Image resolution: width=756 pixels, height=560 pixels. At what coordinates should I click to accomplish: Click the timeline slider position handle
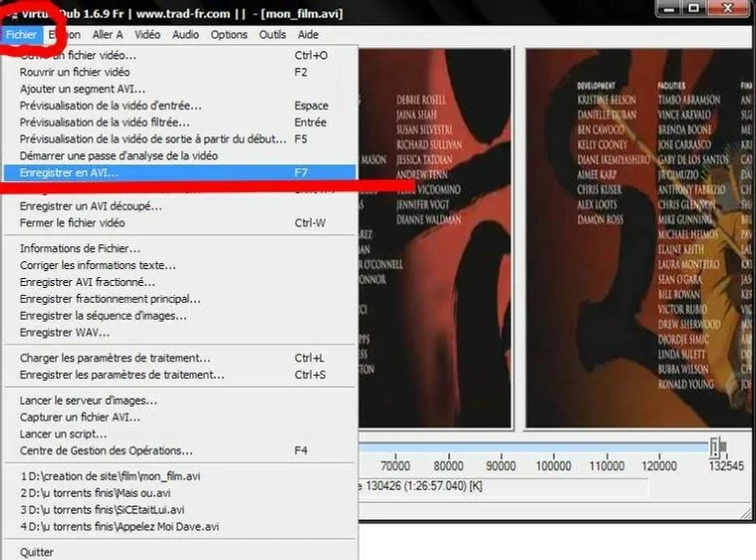(716, 445)
